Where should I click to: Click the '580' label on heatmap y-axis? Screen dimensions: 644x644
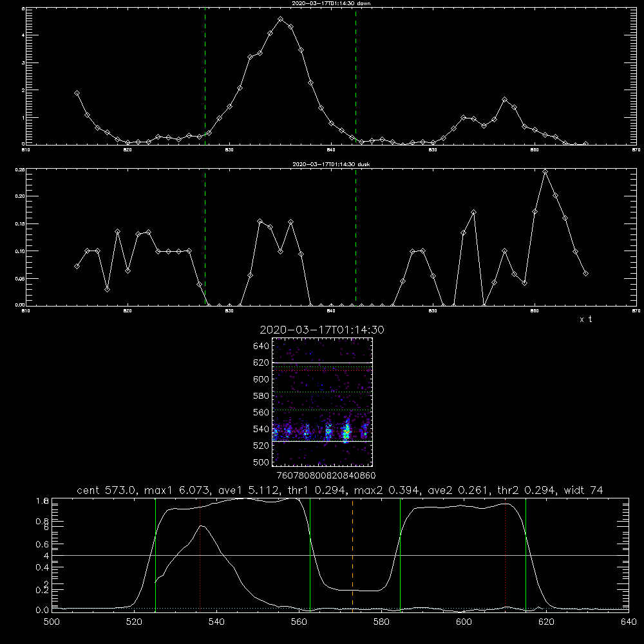click(x=261, y=396)
